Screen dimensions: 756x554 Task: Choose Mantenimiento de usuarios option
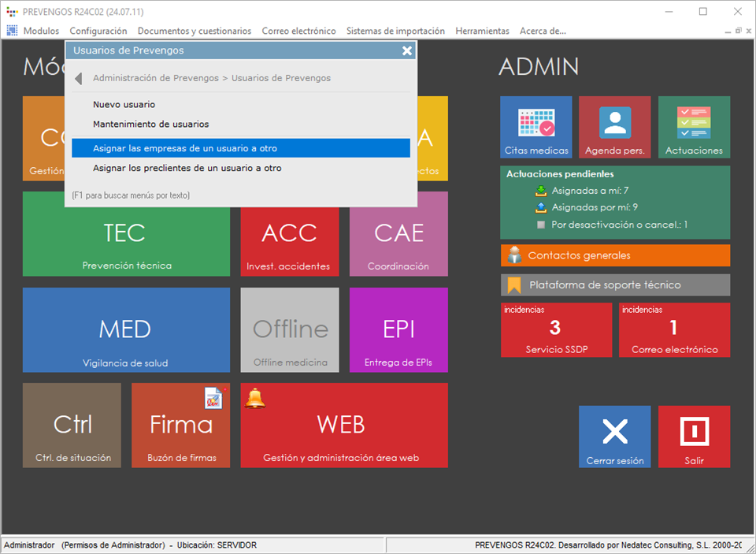(150, 125)
